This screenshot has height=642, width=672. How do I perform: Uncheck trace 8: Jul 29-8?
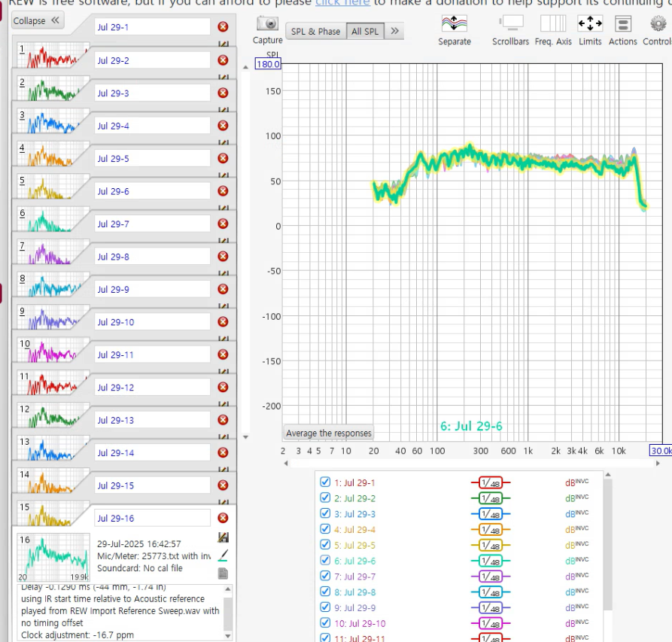(x=325, y=592)
